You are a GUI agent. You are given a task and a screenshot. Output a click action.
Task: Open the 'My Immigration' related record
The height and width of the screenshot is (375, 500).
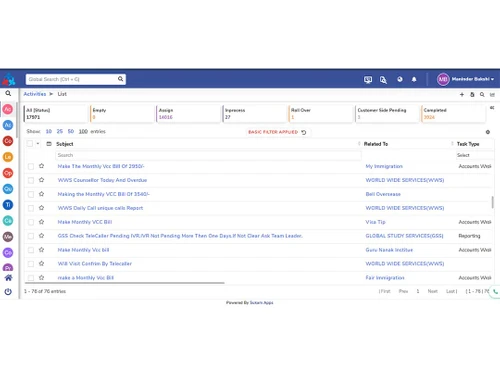click(384, 166)
